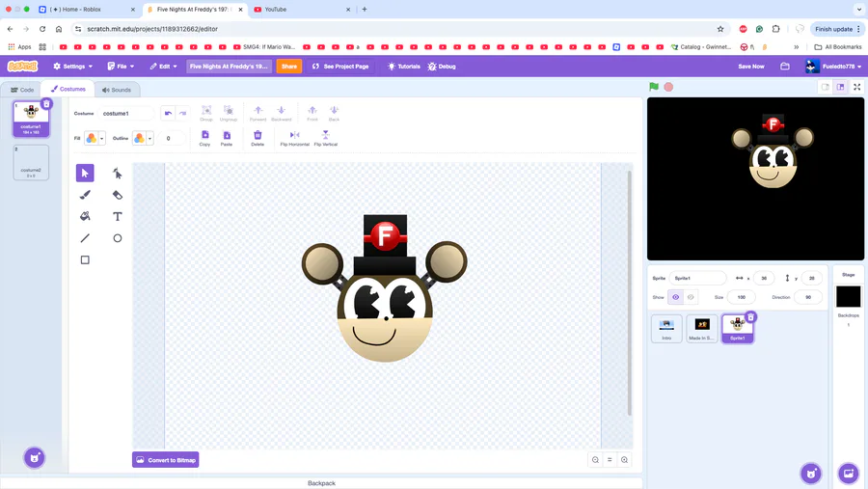Click the sprite Size input field
868x489 pixels.
742,297
